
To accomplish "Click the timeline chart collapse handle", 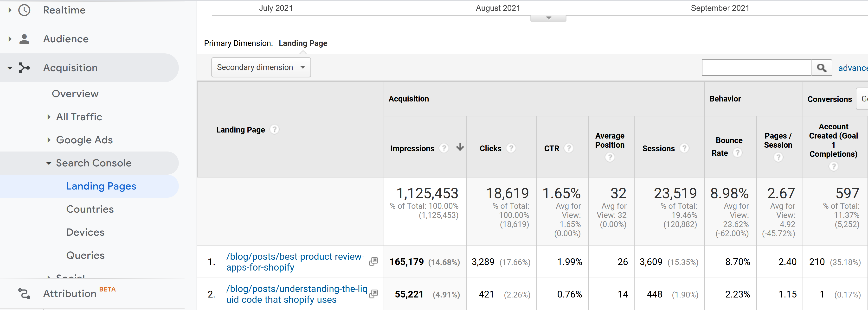I will [548, 18].
